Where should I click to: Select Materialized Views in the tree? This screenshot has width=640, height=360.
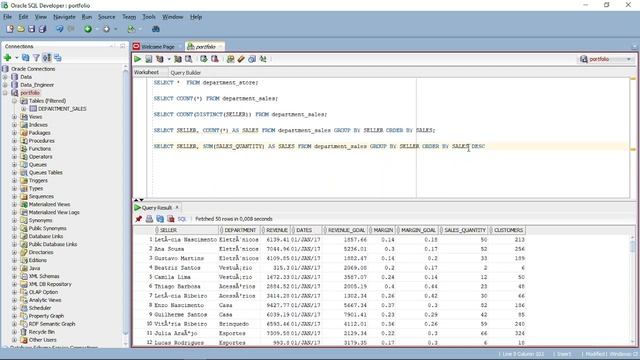(49, 204)
